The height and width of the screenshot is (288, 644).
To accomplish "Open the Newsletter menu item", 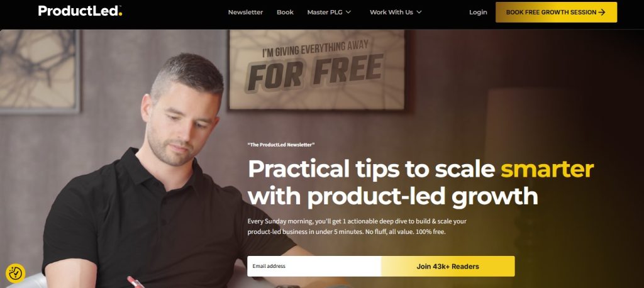I will tap(245, 13).
